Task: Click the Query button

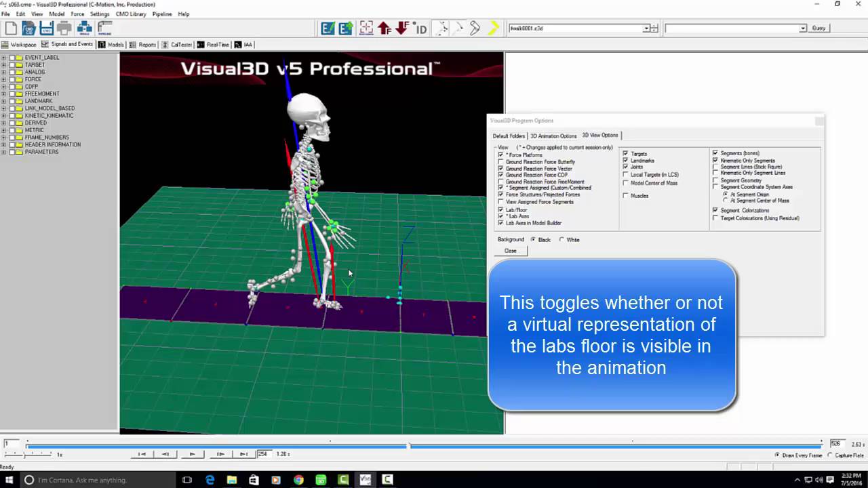Action: click(818, 28)
